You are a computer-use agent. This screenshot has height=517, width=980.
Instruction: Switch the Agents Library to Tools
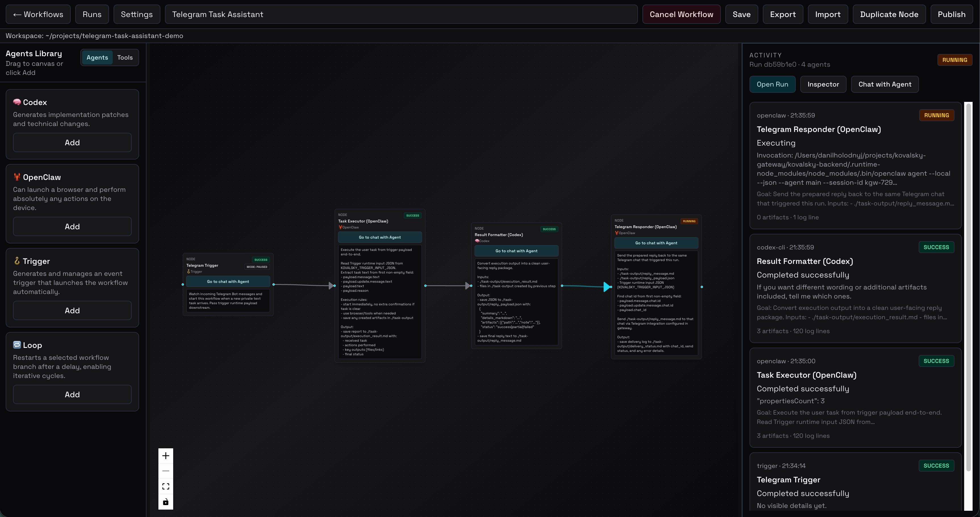pos(125,57)
